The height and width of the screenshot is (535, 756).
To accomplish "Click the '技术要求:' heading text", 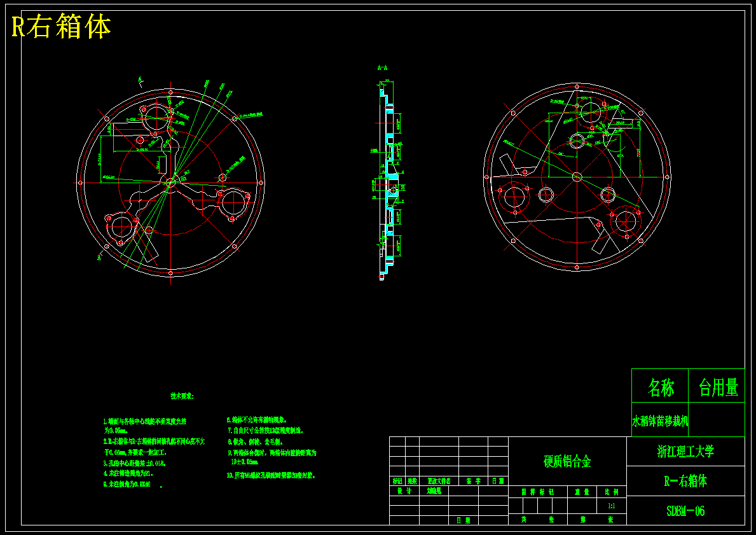I will click(x=182, y=396).
